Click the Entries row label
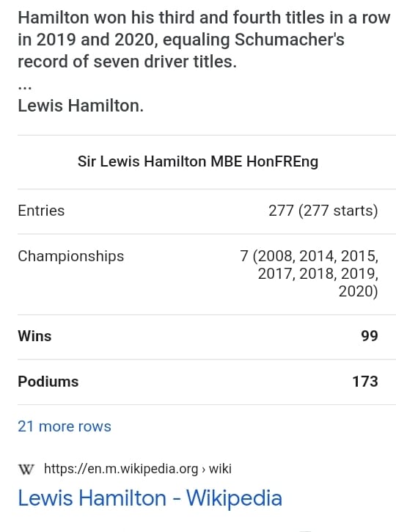This screenshot has height=532, width=396. 41,211
